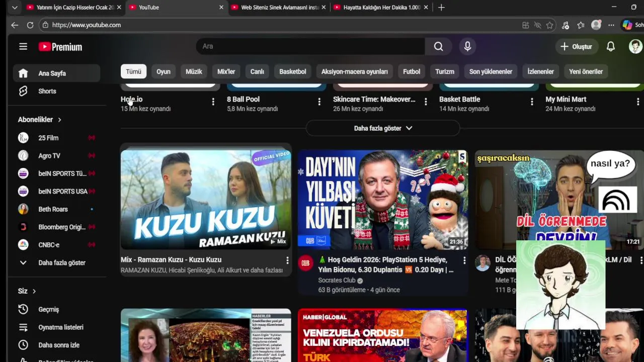Viewport: 644px width, 362px height.
Task: Click the search magnifier button
Action: (439, 46)
